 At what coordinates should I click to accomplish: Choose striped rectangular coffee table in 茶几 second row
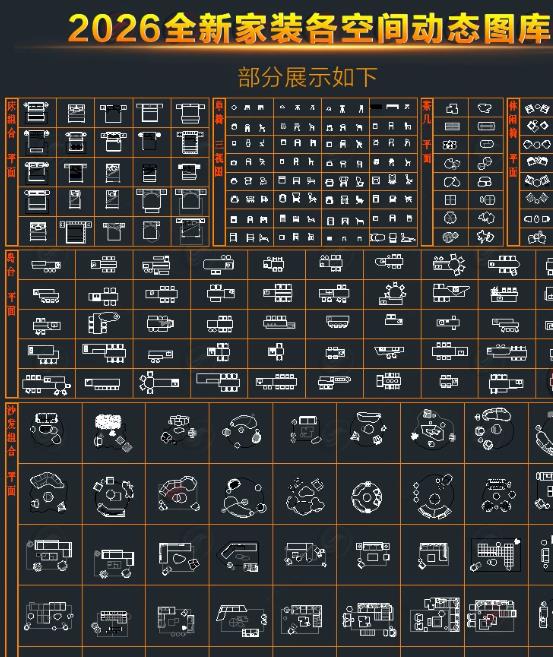pos(452,126)
